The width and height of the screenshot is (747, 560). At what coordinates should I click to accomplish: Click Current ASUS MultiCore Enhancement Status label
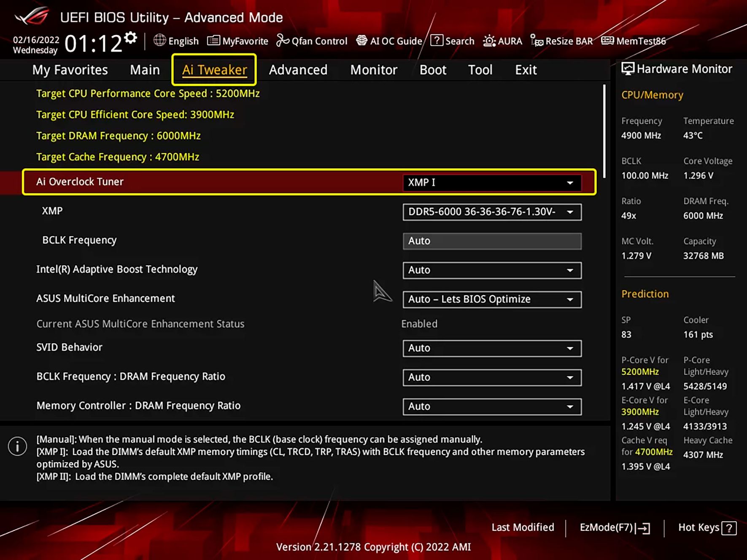pyautogui.click(x=140, y=324)
